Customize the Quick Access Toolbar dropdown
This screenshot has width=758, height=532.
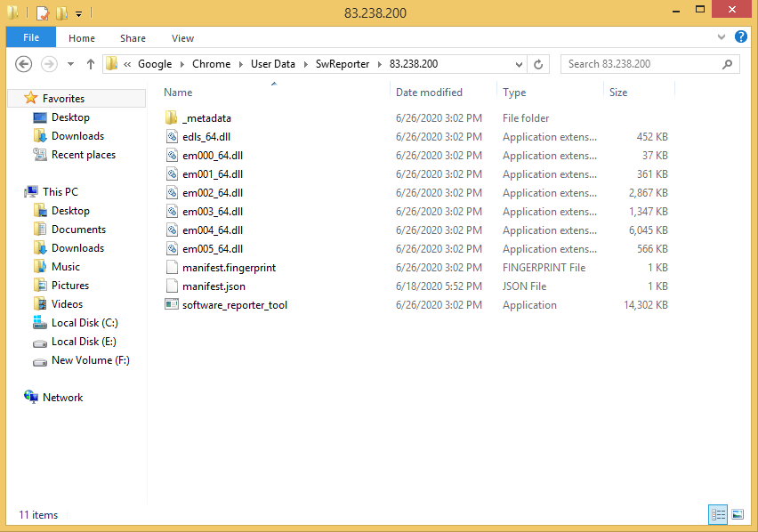point(77,13)
